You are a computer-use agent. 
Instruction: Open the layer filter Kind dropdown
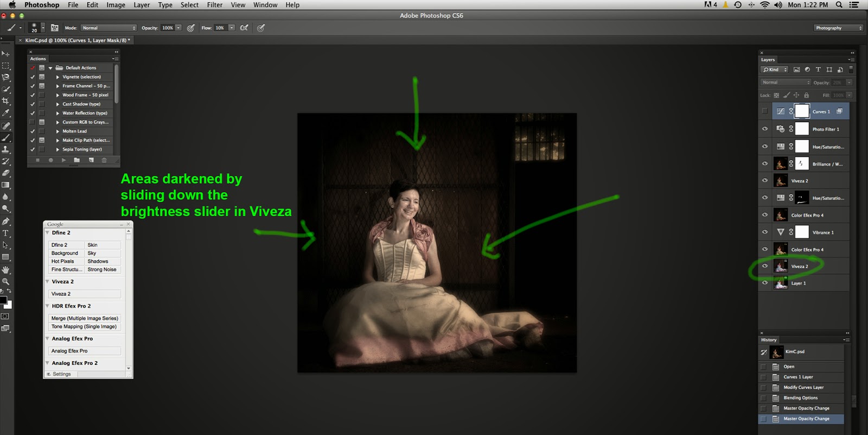click(x=775, y=70)
